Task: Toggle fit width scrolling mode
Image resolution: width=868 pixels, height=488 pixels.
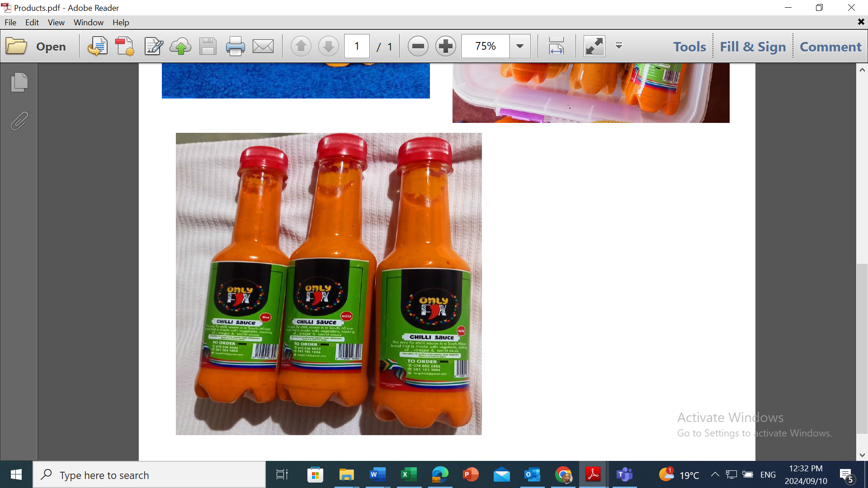Action: (556, 46)
